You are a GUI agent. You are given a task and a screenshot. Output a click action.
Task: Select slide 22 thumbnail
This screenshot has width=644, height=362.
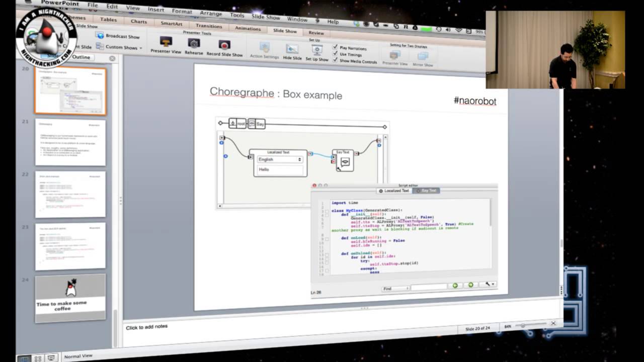[x=70, y=195]
